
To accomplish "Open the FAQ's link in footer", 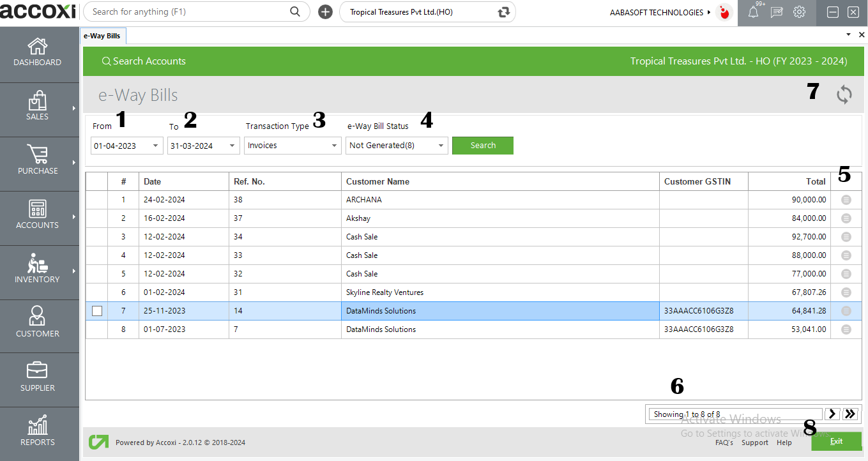I will pos(724,442).
